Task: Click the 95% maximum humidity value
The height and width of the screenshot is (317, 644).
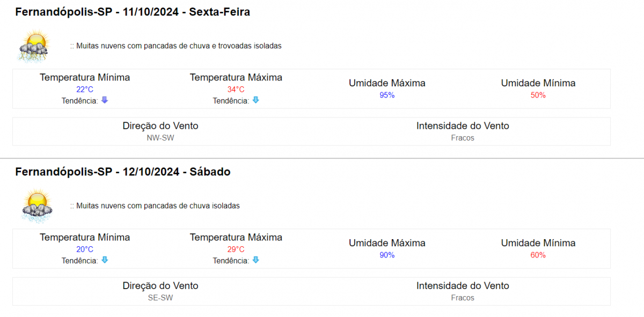Action: click(x=387, y=95)
